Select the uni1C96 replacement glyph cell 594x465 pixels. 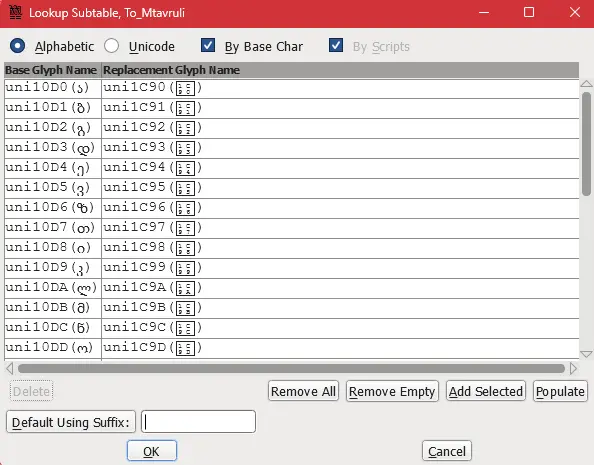(x=340, y=208)
